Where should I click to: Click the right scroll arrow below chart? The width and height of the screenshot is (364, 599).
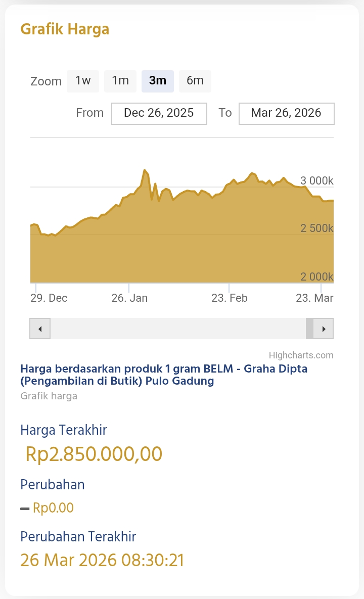pyautogui.click(x=324, y=329)
